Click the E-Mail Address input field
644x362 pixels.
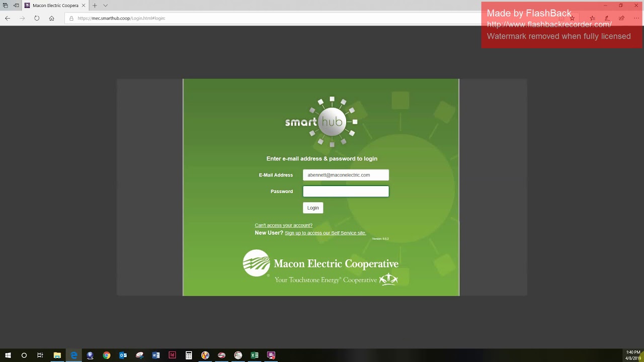346,175
